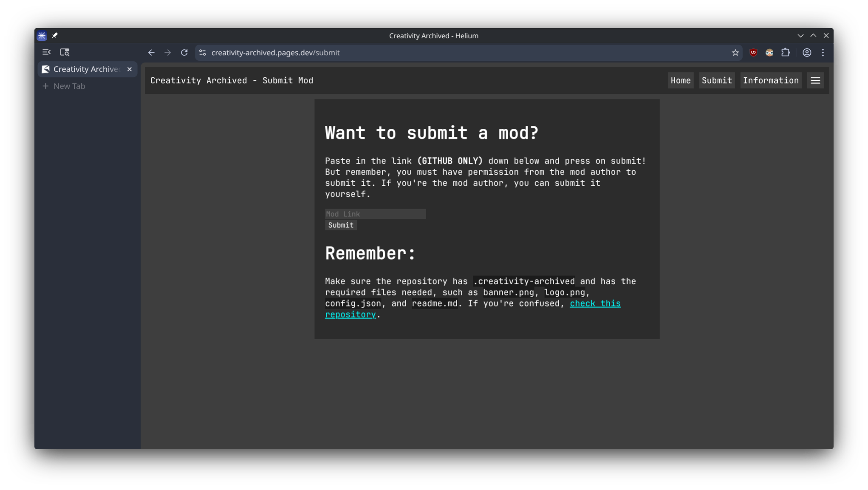
Task: Open the user profile icon
Action: (807, 53)
